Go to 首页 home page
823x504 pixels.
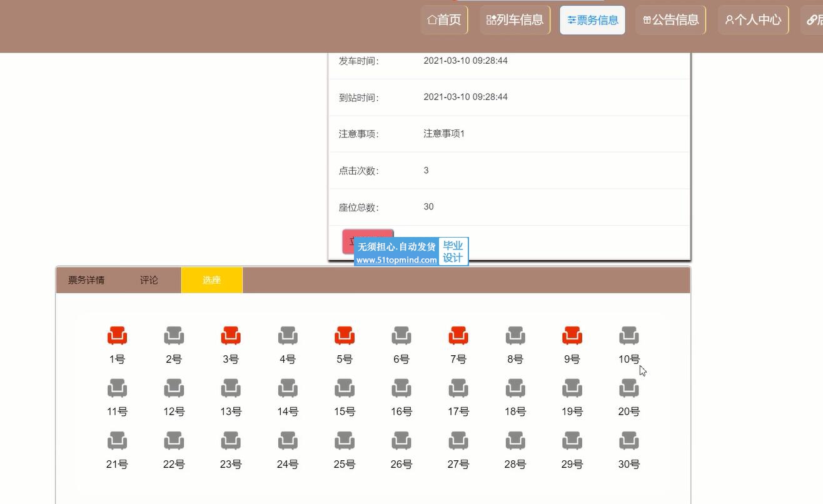tap(444, 20)
